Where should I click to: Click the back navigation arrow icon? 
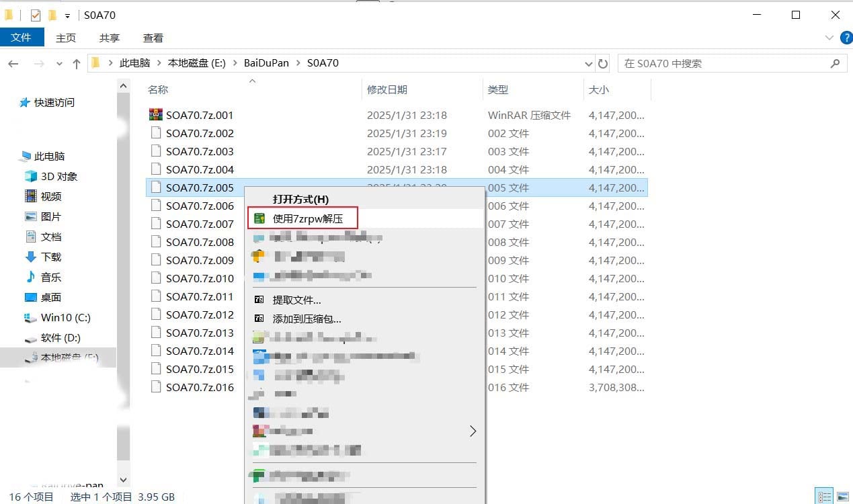(x=13, y=63)
